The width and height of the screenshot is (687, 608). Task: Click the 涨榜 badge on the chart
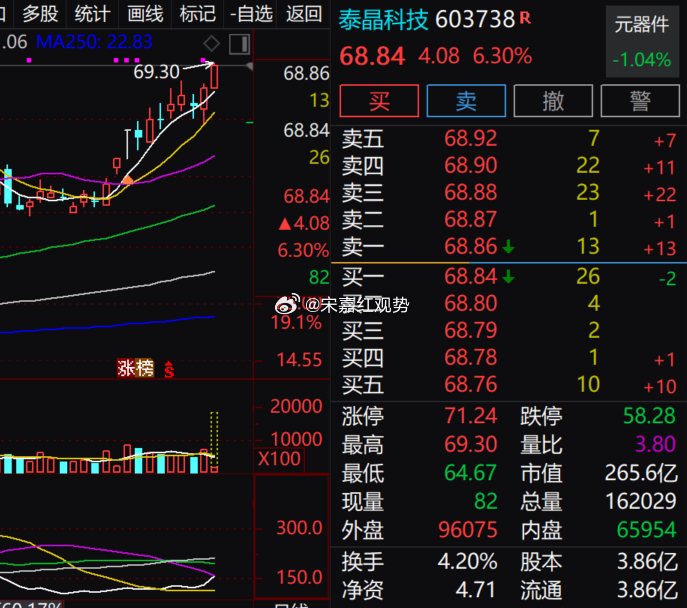(136, 368)
